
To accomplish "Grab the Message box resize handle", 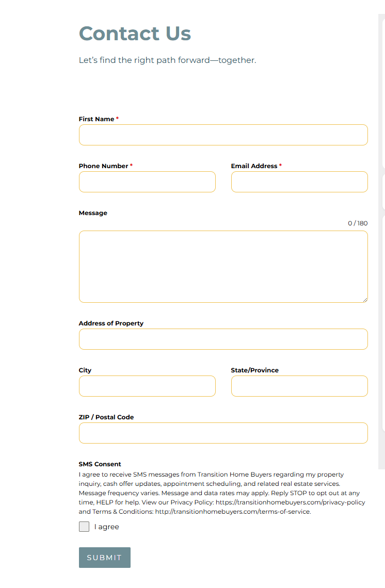I will 365,300.
